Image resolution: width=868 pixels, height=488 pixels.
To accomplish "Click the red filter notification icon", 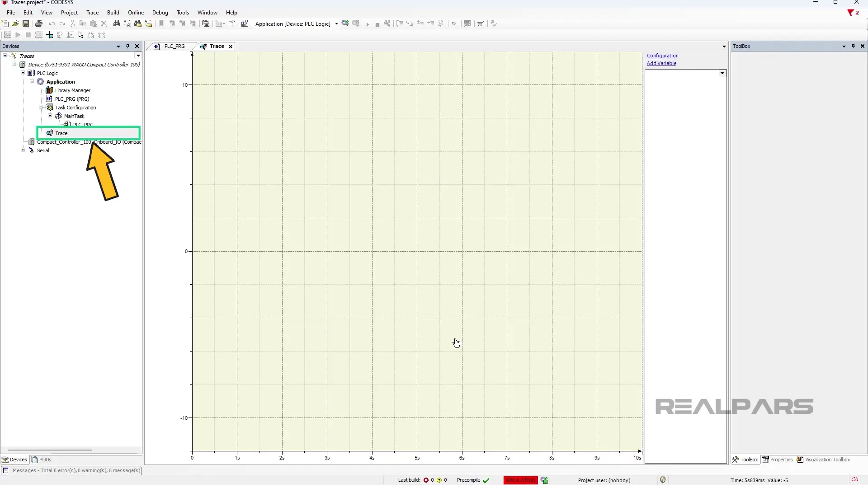I will pyautogui.click(x=853, y=13).
